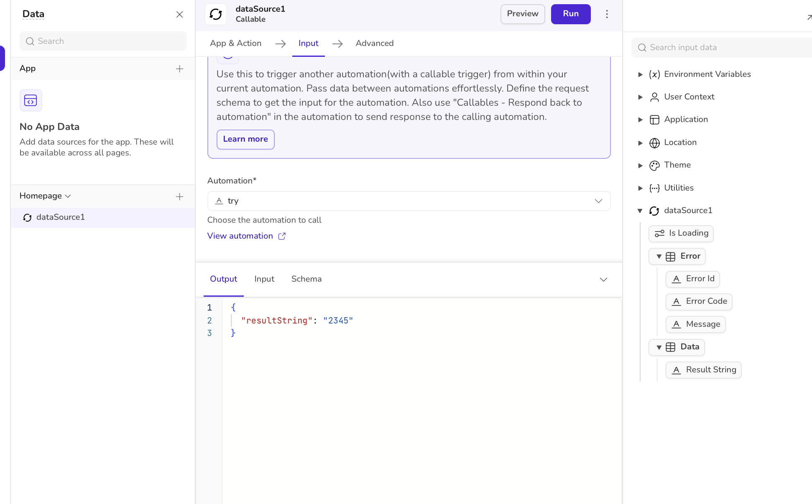
Task: Collapse the Error group in the data tree
Action: 659,257
